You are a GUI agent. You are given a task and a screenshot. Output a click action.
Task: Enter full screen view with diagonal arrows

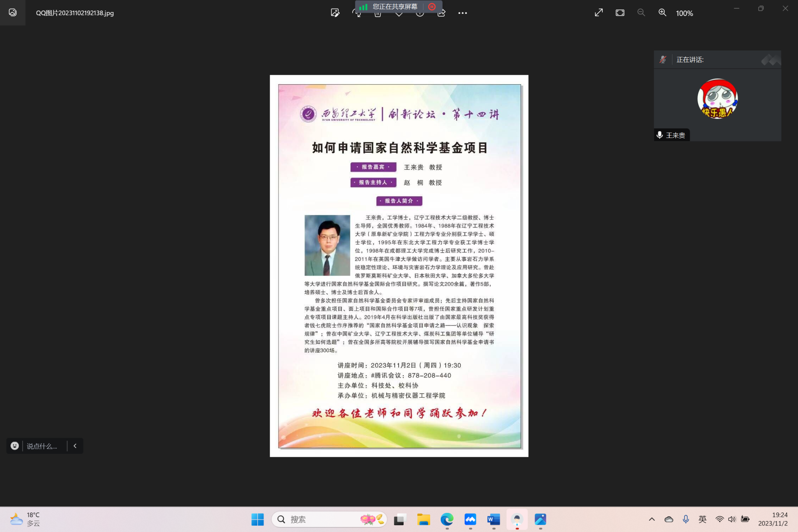(x=598, y=13)
